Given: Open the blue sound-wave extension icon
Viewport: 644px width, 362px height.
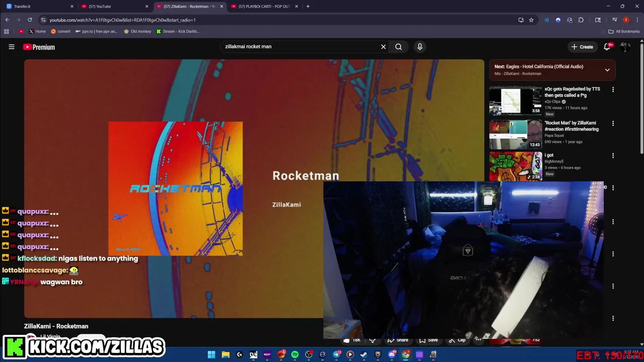Looking at the screenshot, I should click(x=547, y=20).
